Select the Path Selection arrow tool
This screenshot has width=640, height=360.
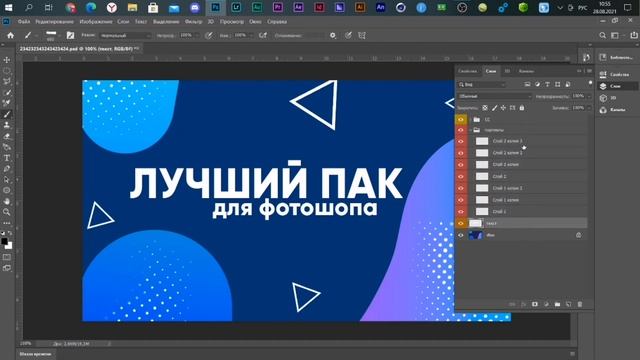(x=7, y=180)
